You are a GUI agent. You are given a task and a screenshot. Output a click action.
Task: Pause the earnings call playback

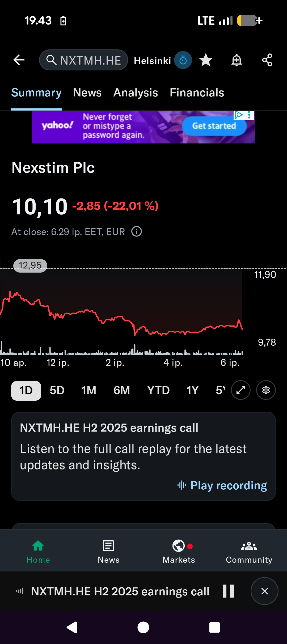coord(228,591)
